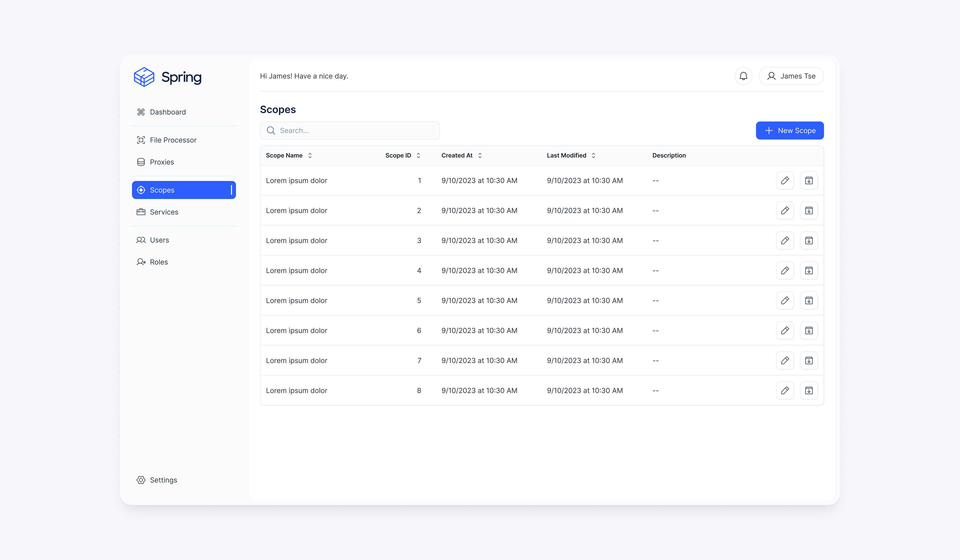Sort table by Last Modified
The image size is (960, 560).
coord(593,155)
